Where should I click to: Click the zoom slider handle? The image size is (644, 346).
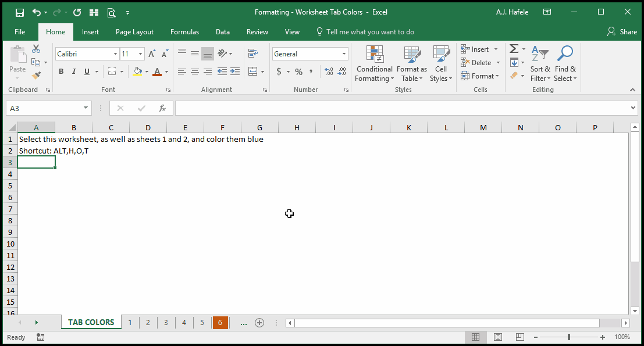click(x=569, y=337)
